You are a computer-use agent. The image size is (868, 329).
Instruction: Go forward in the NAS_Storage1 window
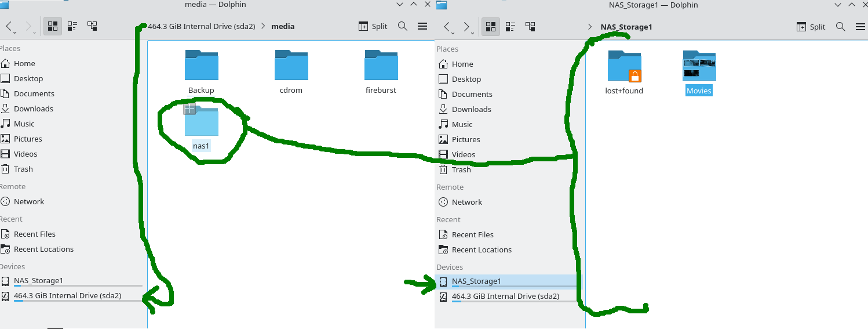[x=466, y=27]
